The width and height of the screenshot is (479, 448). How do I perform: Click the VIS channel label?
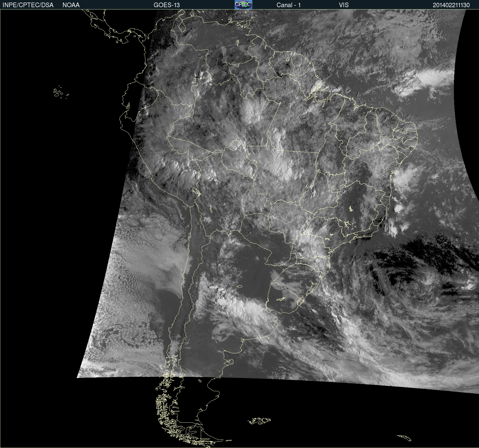click(343, 5)
